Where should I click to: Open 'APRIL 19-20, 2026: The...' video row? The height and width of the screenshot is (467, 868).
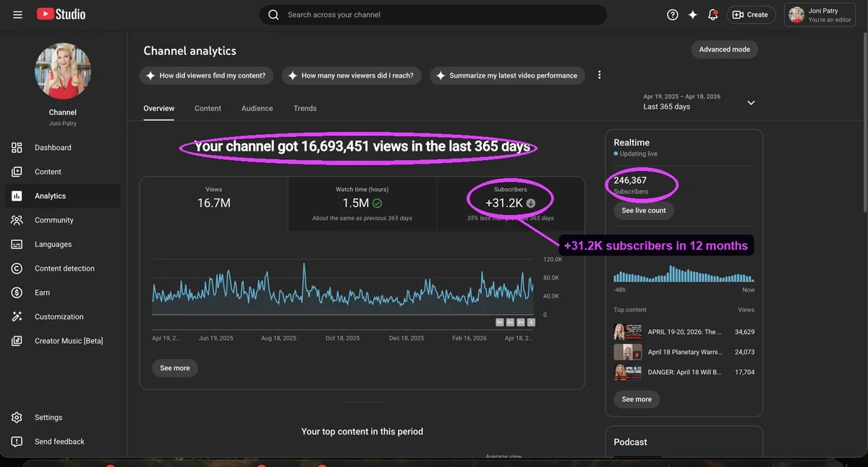[684, 332]
